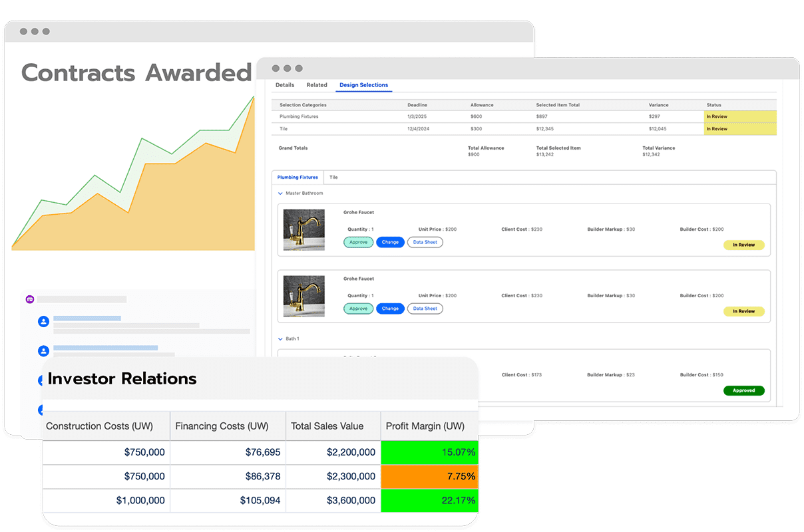Open the second Grohe Faucet product image
The image size is (804, 532).
pos(304,296)
